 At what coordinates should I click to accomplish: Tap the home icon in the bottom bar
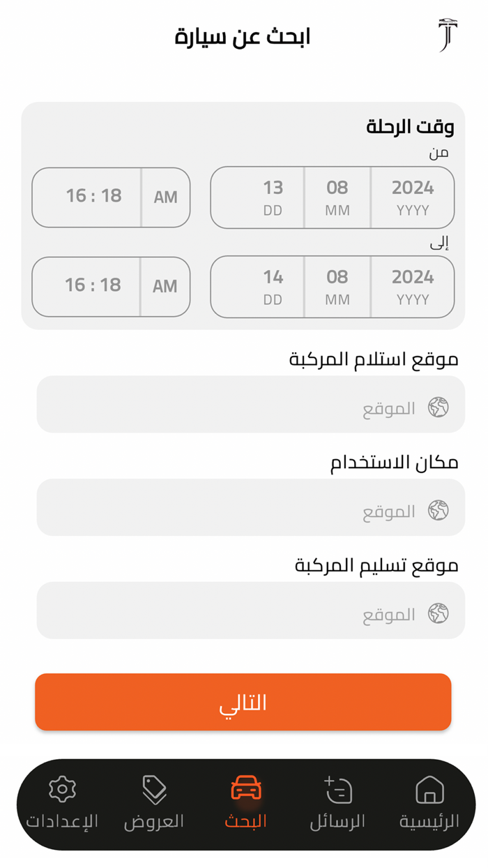tap(429, 791)
